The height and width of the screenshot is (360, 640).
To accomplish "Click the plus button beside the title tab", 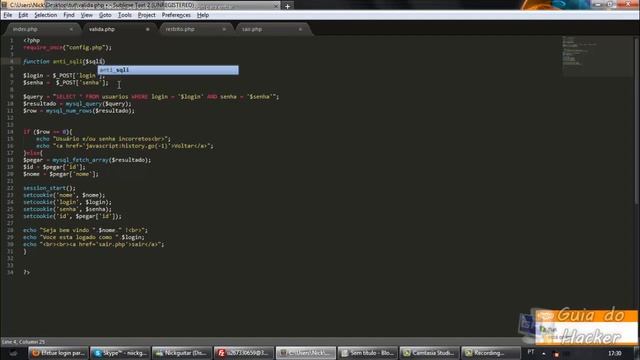I will pyautogui.click(x=287, y=6).
